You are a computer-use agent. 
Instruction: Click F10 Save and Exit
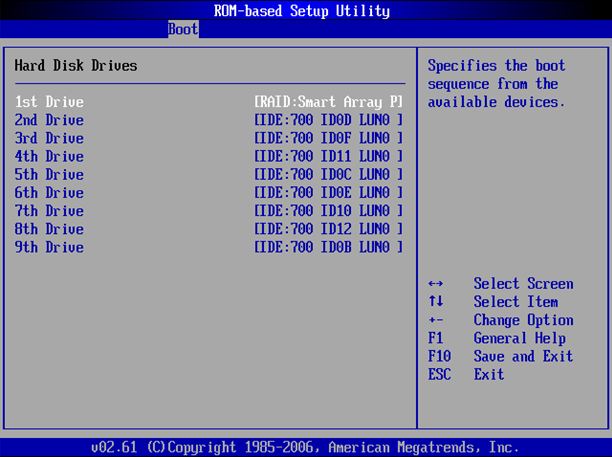click(500, 356)
